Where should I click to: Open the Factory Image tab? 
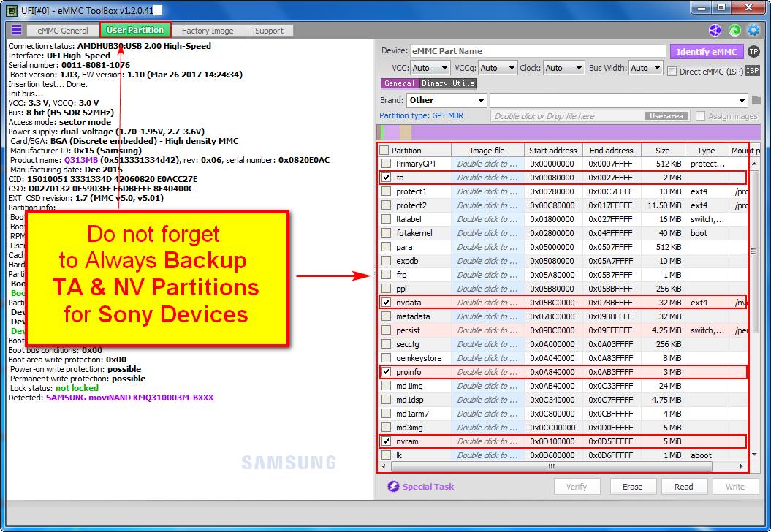(x=208, y=31)
